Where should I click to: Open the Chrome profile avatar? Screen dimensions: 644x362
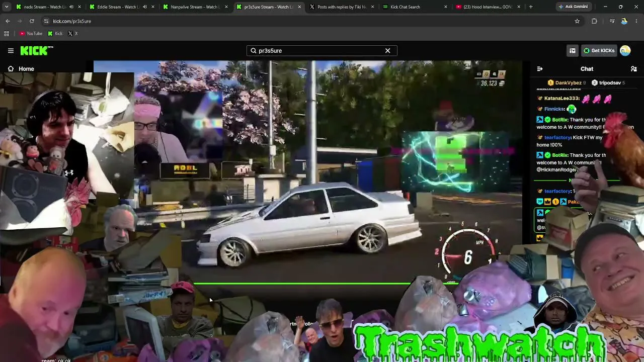click(624, 21)
